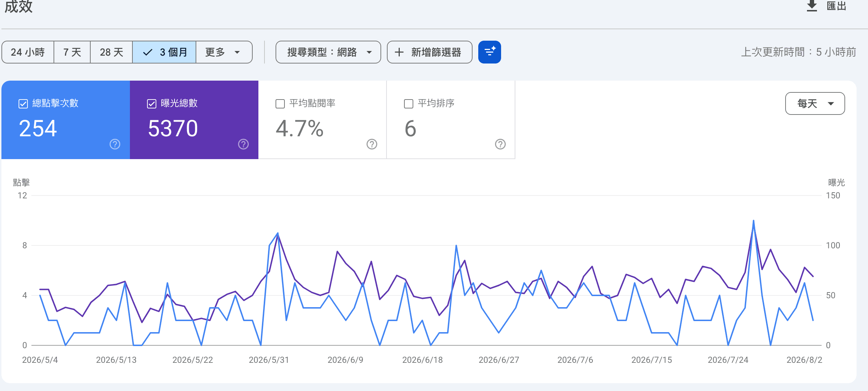Click the 2026/5/13 axis date label

(116, 360)
